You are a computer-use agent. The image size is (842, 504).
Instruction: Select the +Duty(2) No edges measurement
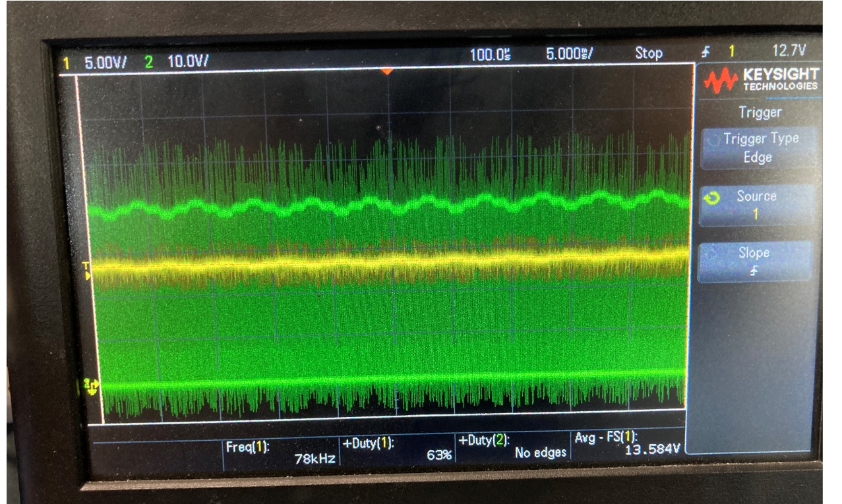coord(512,447)
